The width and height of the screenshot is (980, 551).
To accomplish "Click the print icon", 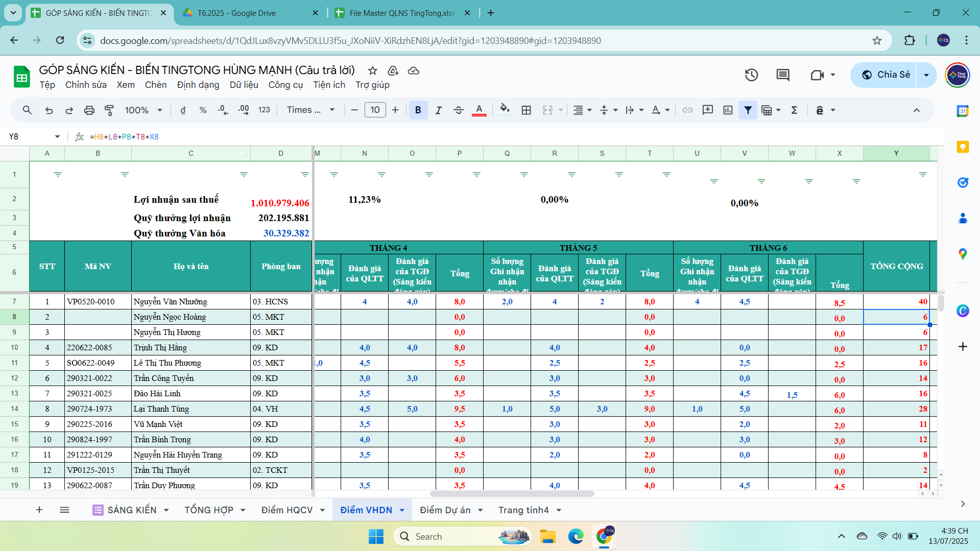I will tap(89, 110).
